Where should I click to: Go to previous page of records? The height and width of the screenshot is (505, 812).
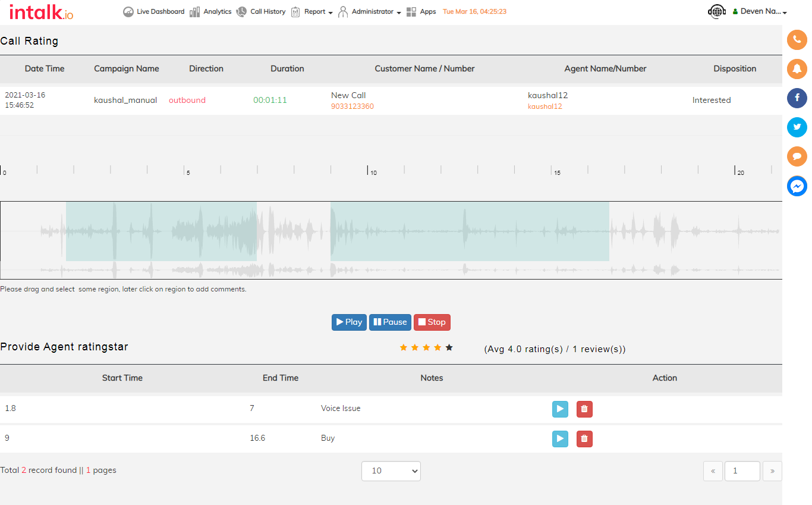[x=713, y=471]
